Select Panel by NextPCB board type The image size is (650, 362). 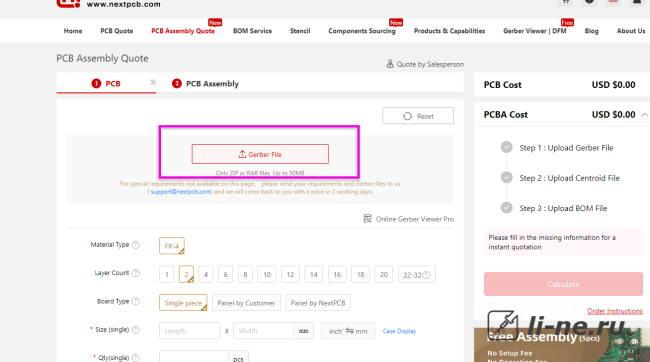click(318, 303)
